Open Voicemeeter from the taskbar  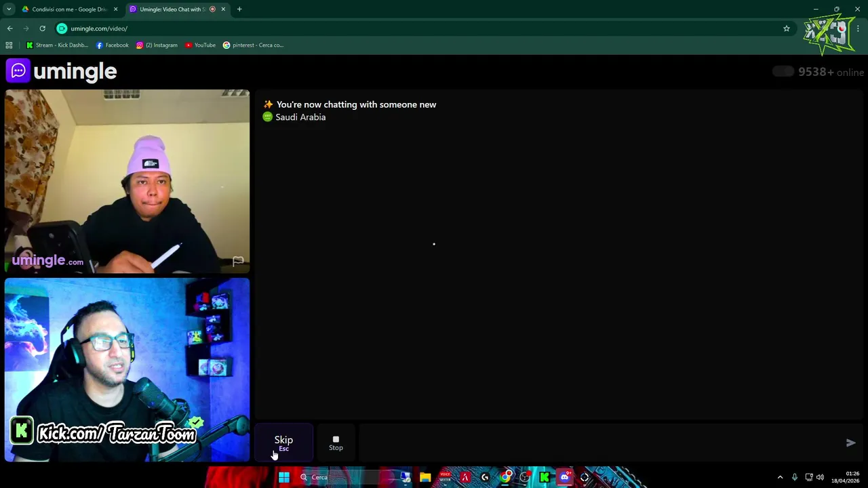pos(446,477)
